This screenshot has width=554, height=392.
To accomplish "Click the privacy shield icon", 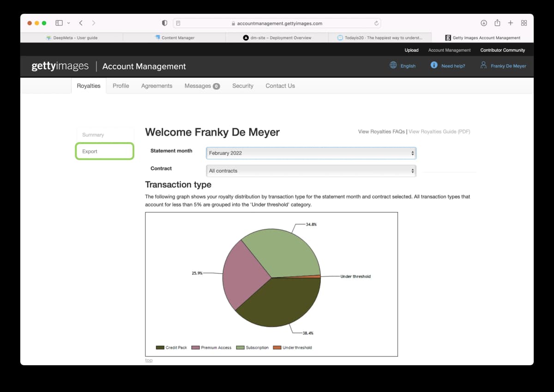I will [165, 23].
